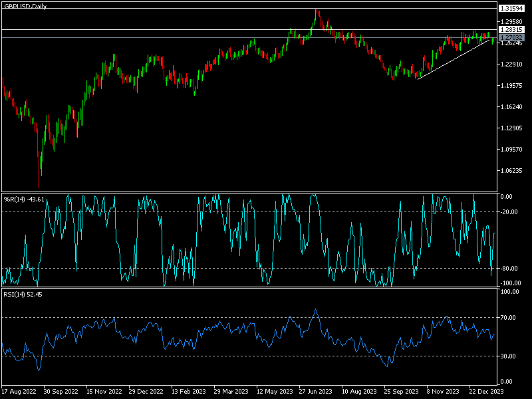Click the 1.09570 price axis value
Viewport: 532px width, 399px height.
pos(511,149)
